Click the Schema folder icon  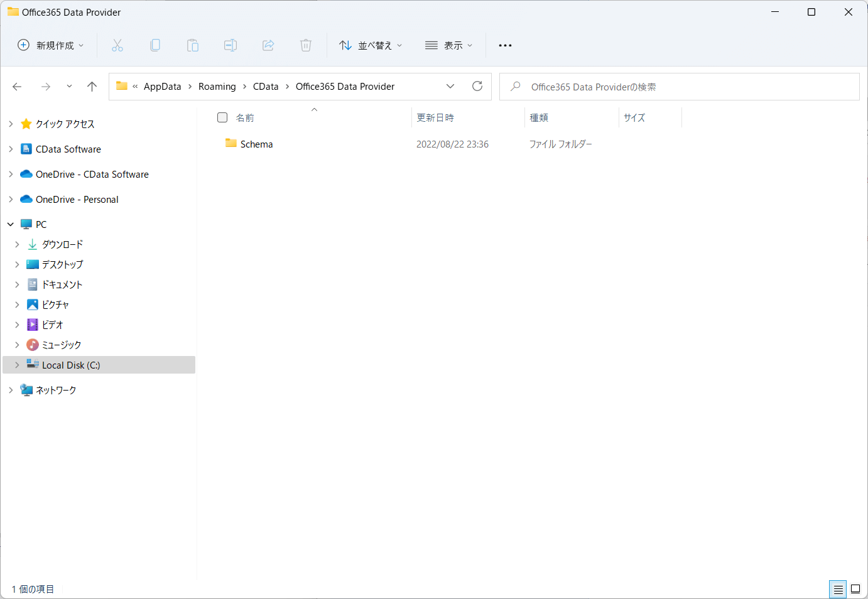[231, 143]
